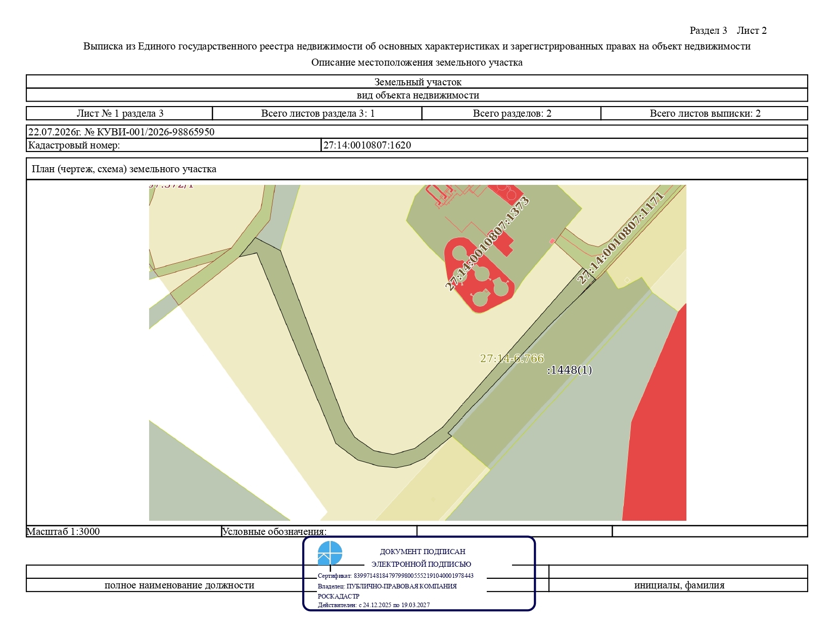
Task: Click the title line starting 'Выписка из Единого государственного реестра'
Action: [x=416, y=46]
